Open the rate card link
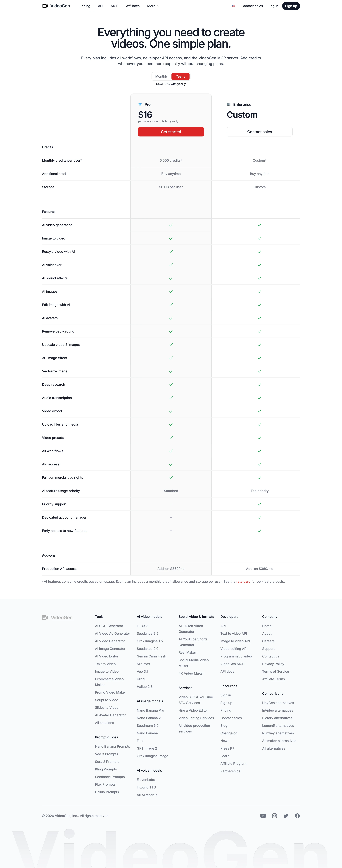This screenshot has height=868, width=342. coord(243,582)
